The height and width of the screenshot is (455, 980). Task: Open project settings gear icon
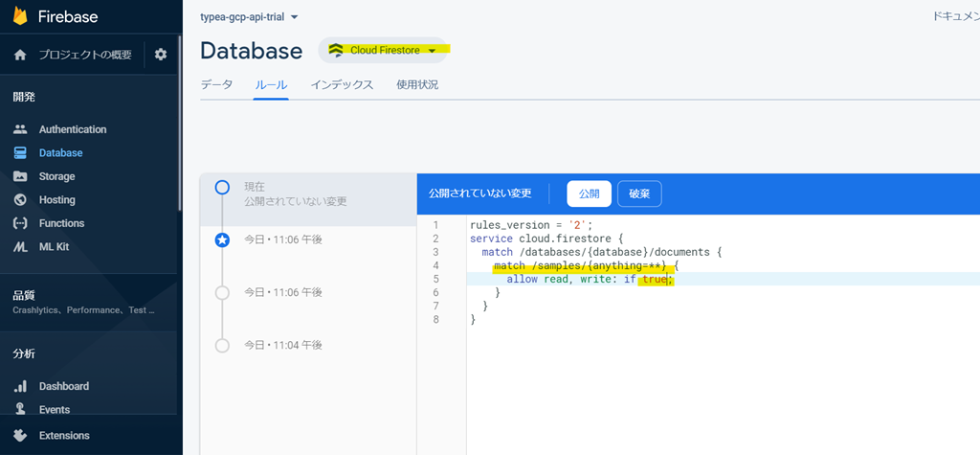click(160, 55)
